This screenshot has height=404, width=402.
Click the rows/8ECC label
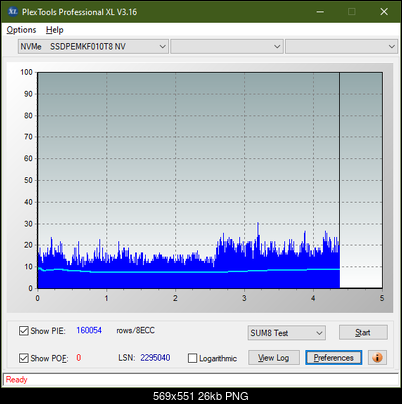click(x=135, y=330)
